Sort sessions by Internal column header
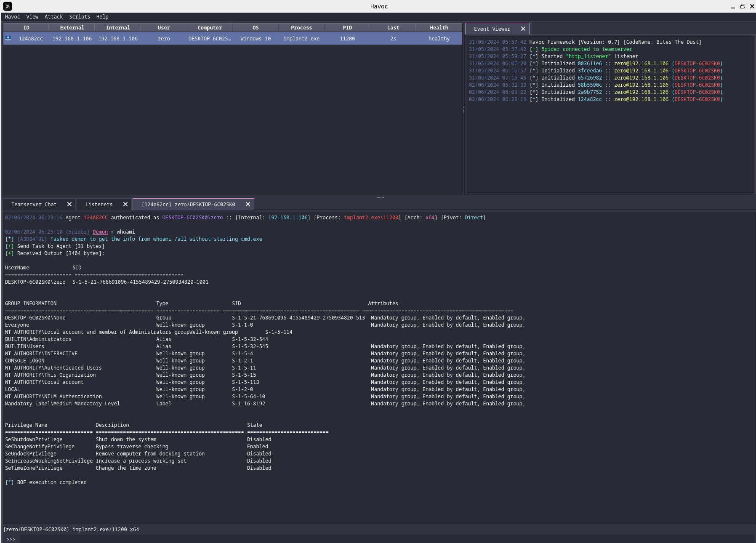Image resolution: width=756 pixels, height=543 pixels. [118, 27]
